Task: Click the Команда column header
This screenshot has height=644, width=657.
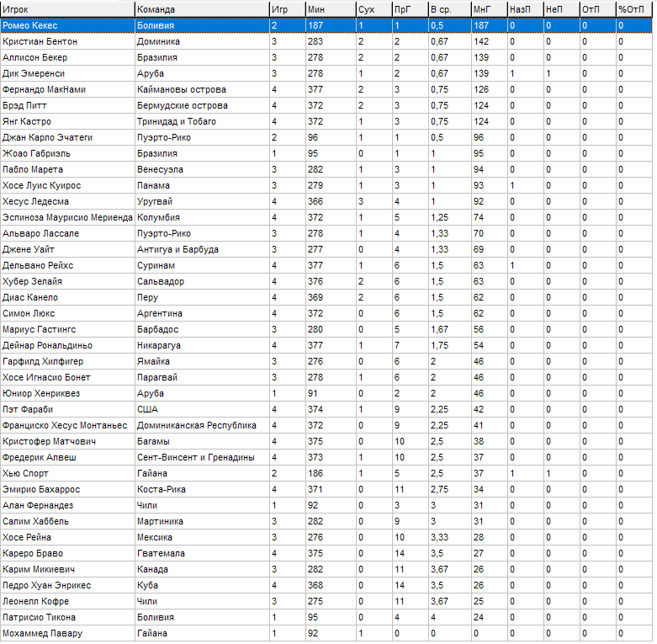Action: [201, 8]
